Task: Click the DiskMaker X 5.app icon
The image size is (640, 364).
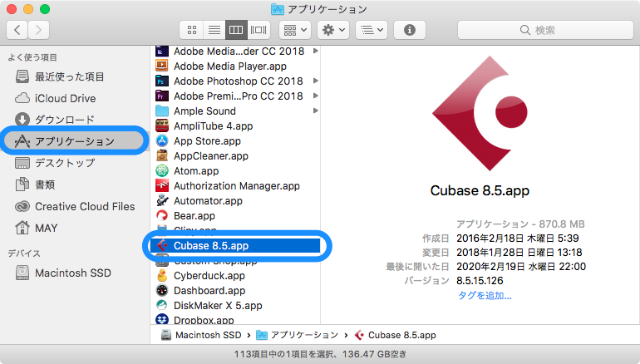Action: 162,306
